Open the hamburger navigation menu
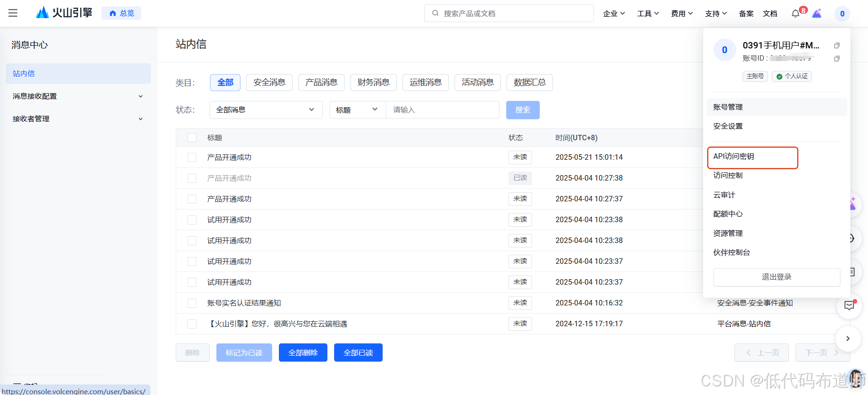The height and width of the screenshot is (395, 868). [x=13, y=13]
